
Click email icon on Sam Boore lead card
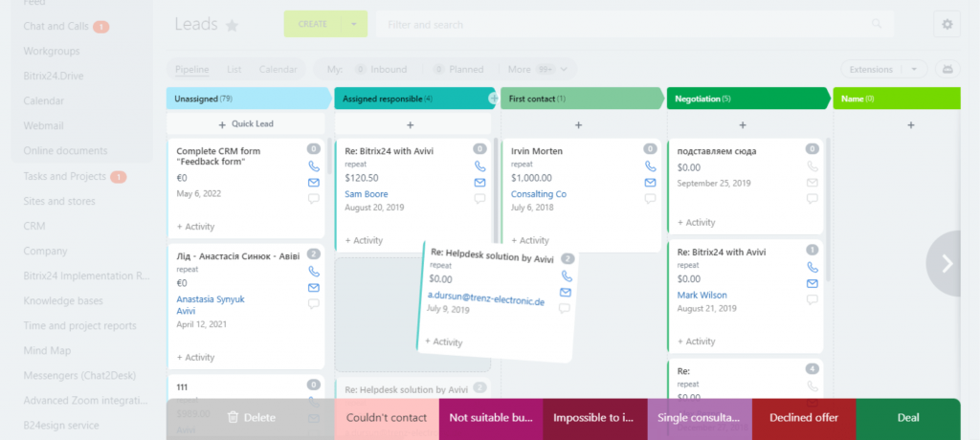point(480,183)
